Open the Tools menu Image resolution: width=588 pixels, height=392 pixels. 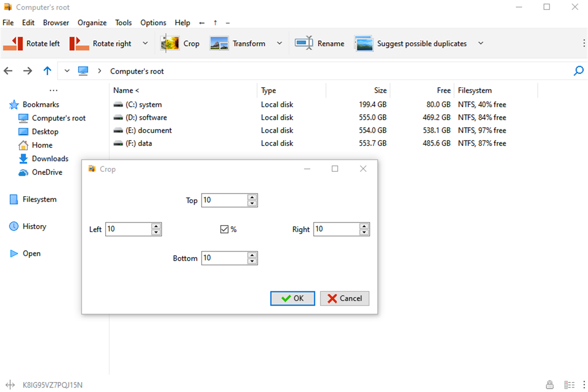click(123, 22)
